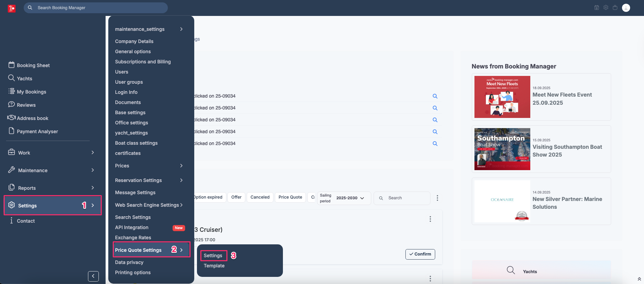Open the three-dot menu beside the Search field
Viewport: 644px width, 284px height.
(437, 198)
